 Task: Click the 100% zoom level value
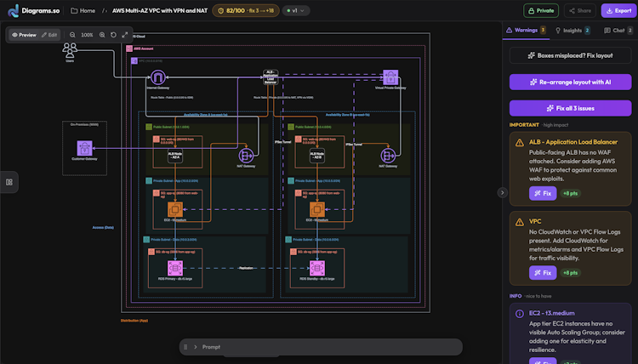coord(87,35)
